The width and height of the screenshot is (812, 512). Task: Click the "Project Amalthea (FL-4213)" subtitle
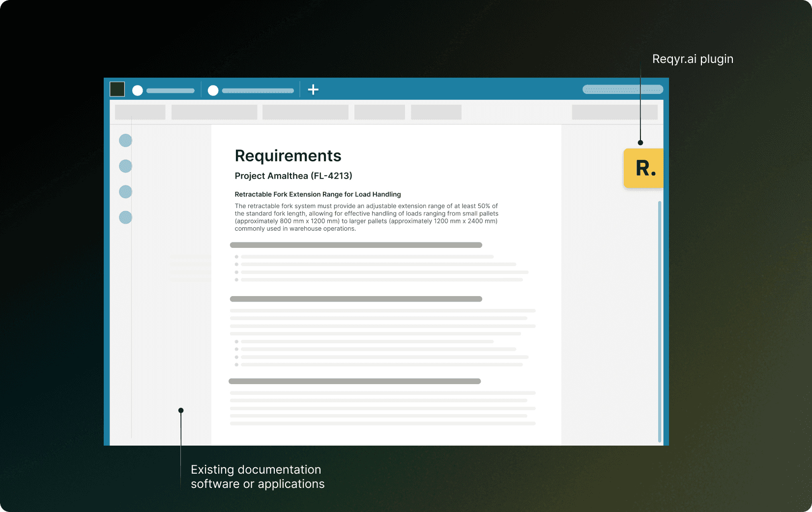[293, 176]
